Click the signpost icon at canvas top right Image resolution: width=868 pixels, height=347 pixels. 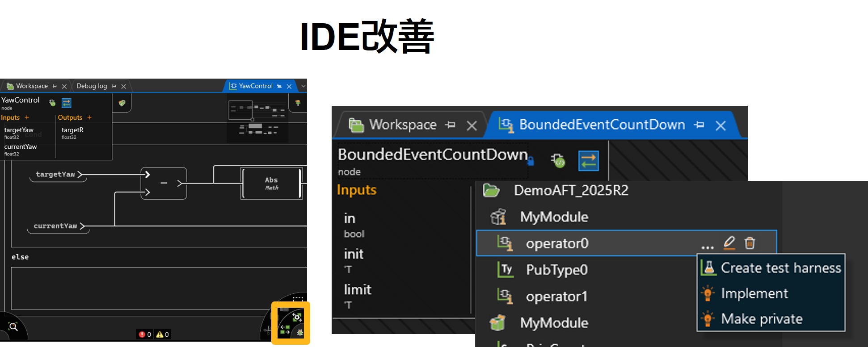click(298, 103)
